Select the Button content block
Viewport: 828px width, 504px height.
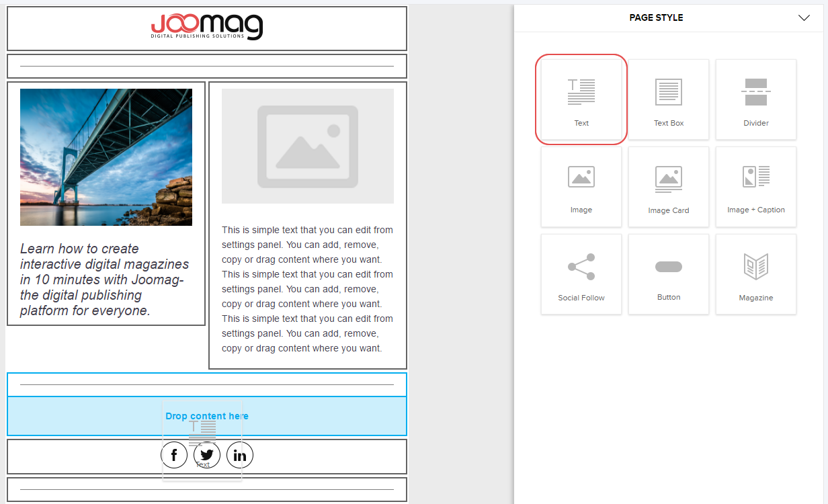(669, 274)
